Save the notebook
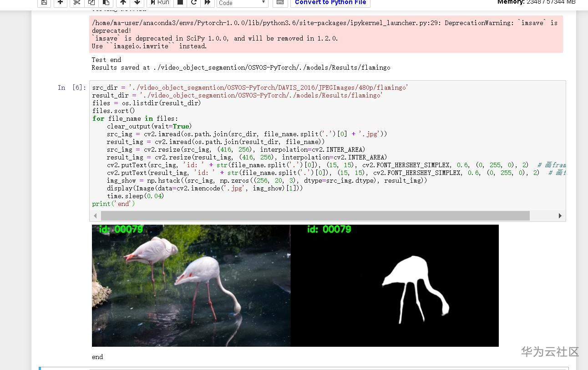This screenshot has height=370, width=588. click(44, 3)
